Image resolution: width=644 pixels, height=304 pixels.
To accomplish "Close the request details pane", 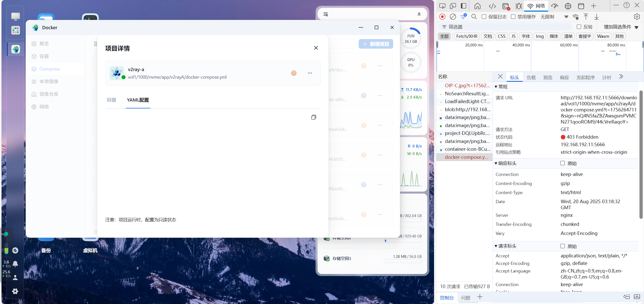I will pos(500,76).
